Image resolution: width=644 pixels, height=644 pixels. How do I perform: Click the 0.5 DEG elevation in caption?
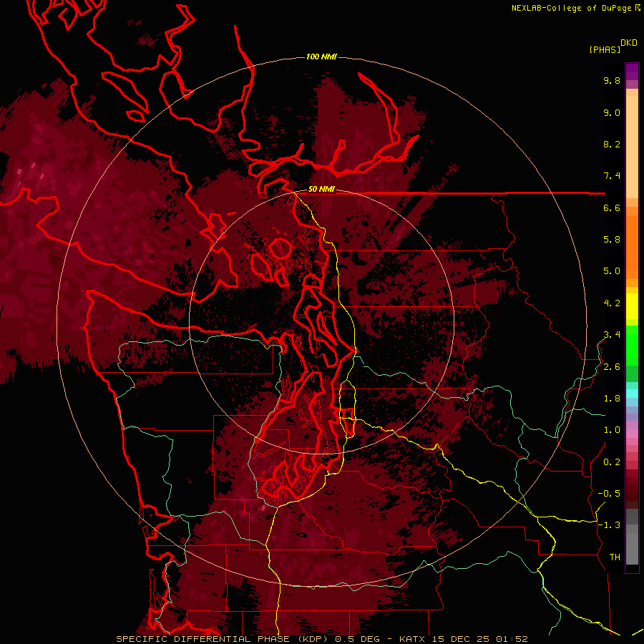pos(357,639)
